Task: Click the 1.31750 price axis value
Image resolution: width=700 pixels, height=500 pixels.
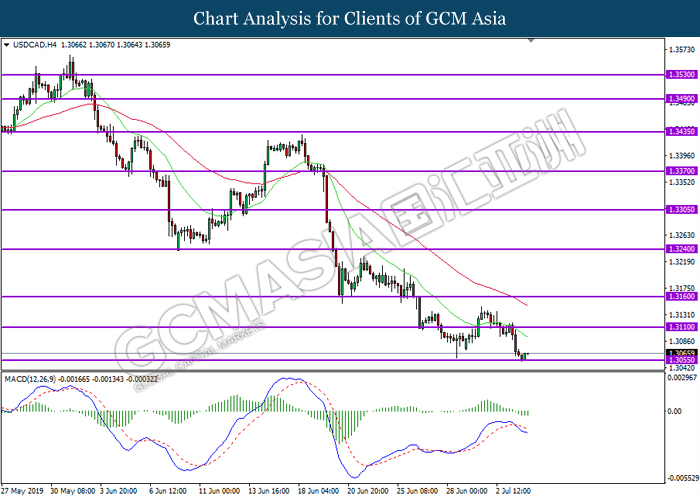Action: point(682,288)
